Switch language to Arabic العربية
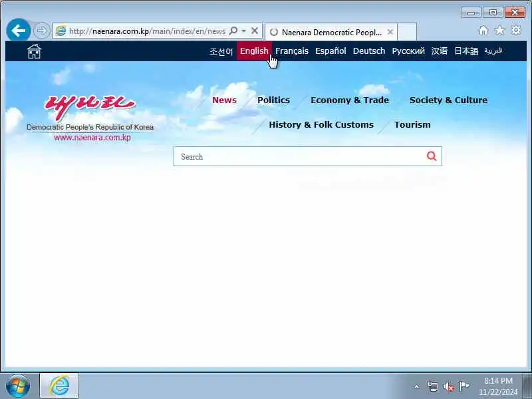This screenshot has width=532, height=399. 493,51
